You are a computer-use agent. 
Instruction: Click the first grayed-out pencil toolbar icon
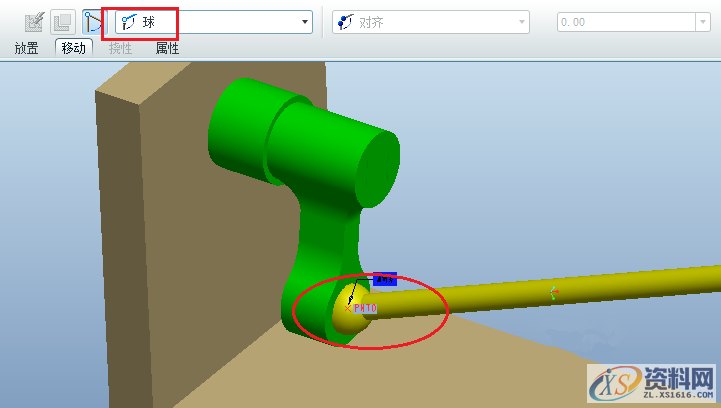coord(34,21)
